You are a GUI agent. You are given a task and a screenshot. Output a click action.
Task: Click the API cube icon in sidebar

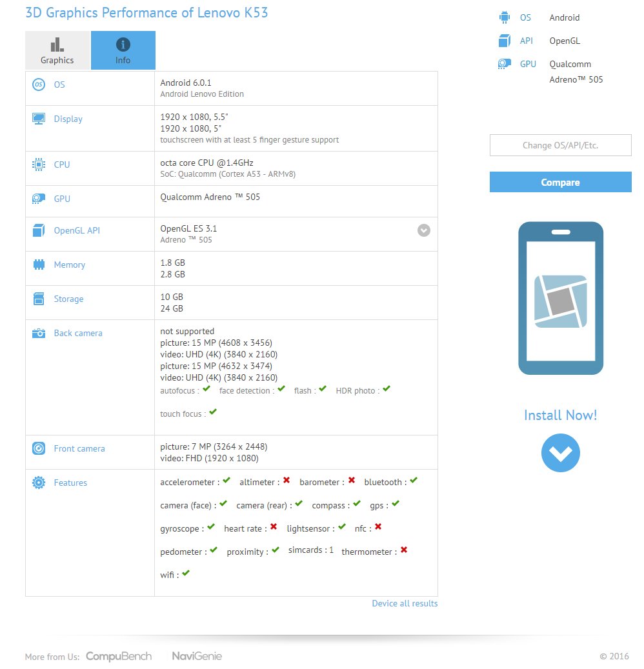click(x=505, y=41)
